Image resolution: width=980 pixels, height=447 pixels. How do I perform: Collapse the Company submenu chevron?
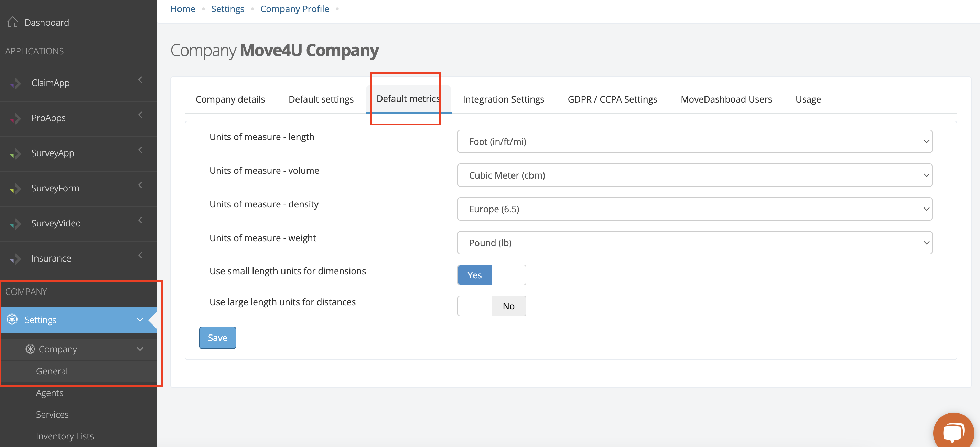click(140, 349)
